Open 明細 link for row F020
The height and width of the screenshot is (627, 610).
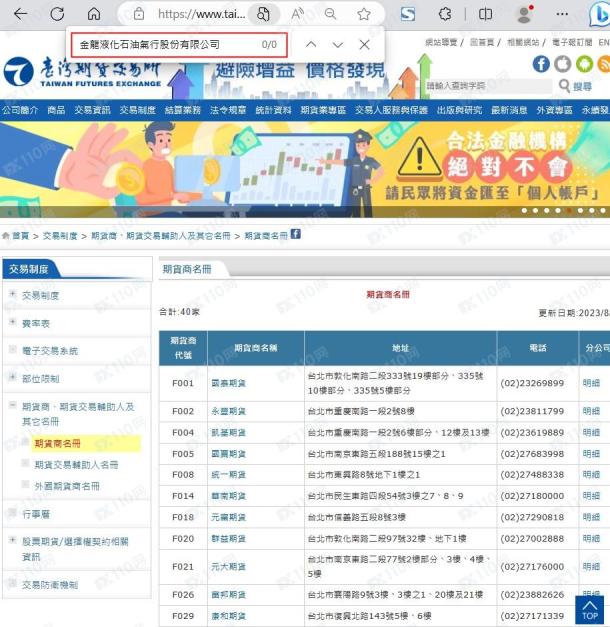coord(591,539)
